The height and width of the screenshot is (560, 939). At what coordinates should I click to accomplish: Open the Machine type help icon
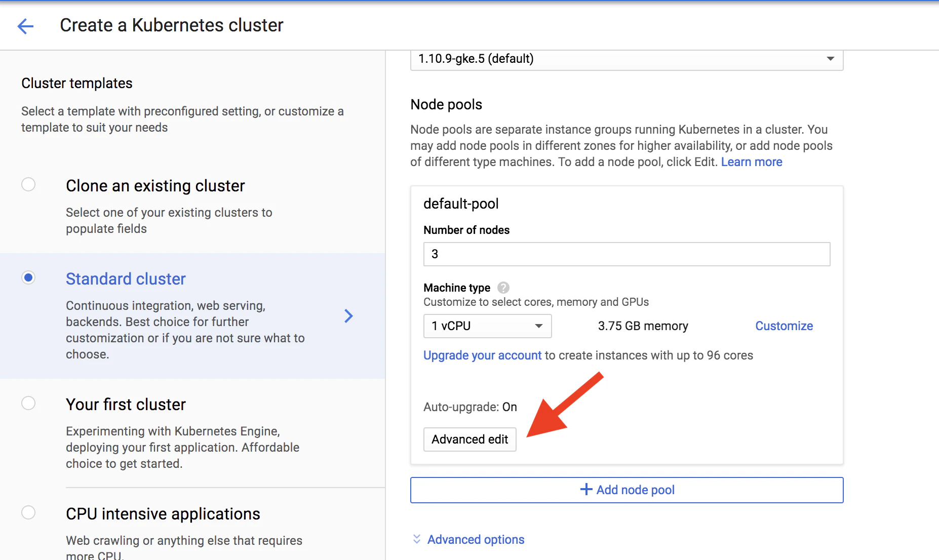click(x=503, y=288)
